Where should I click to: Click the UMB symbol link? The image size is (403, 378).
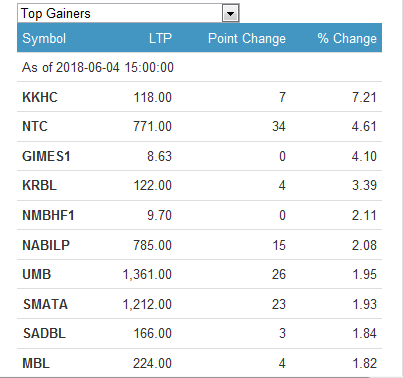pyautogui.click(x=37, y=274)
